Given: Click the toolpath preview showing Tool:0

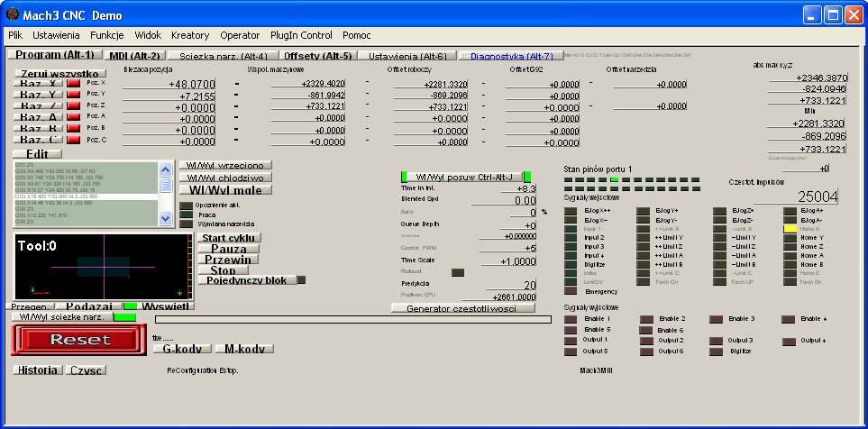Looking at the screenshot, I should pyautogui.click(x=104, y=267).
